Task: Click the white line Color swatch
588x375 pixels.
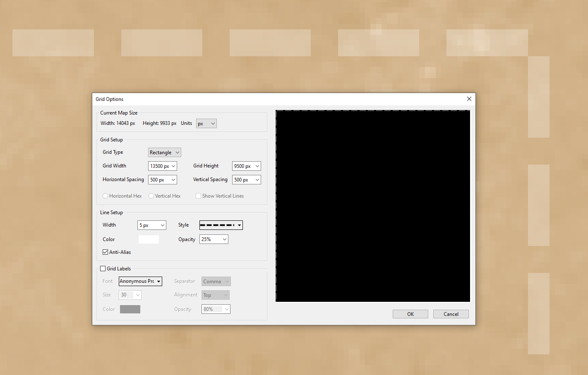Action: [149, 239]
